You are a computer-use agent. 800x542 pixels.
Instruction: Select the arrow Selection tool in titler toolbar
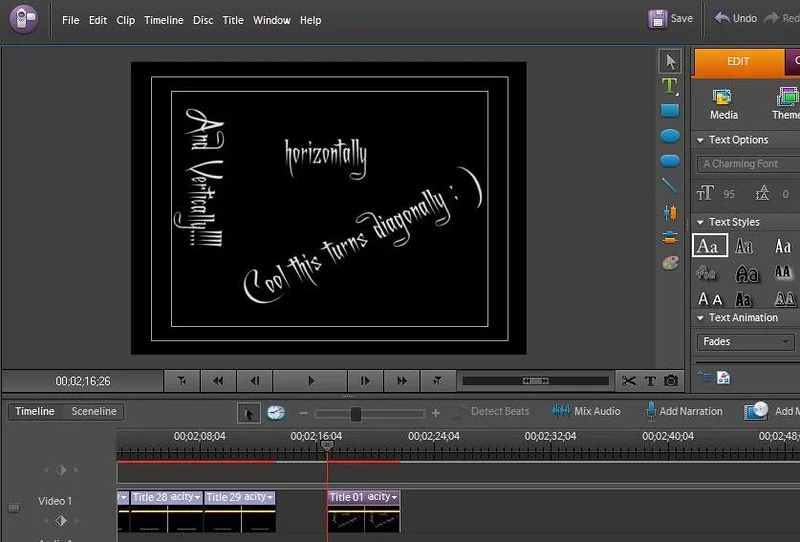point(670,62)
